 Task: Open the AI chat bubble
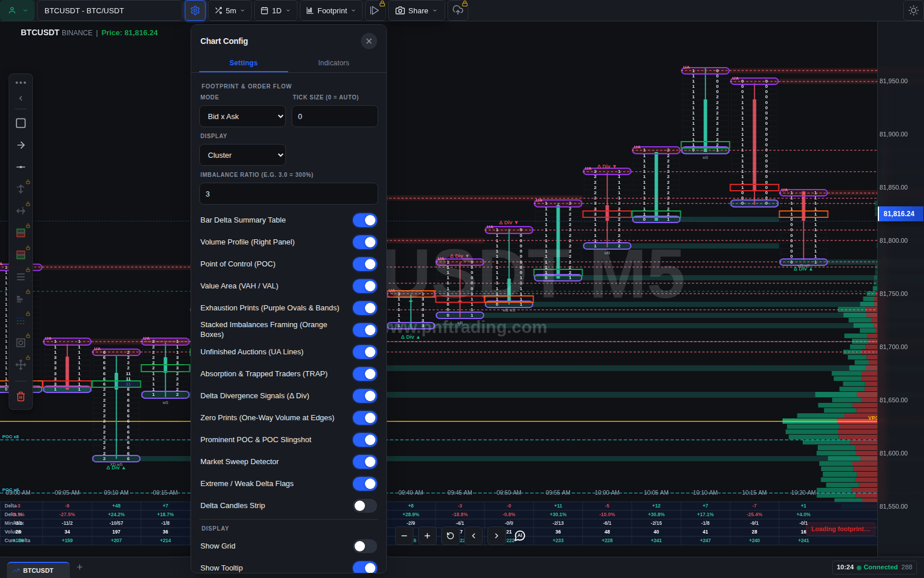click(x=520, y=536)
